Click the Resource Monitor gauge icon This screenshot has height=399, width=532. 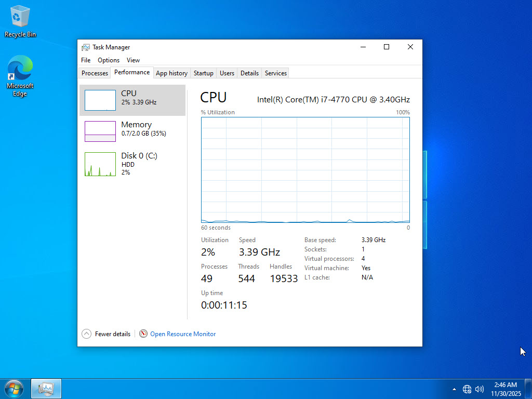pyautogui.click(x=143, y=334)
